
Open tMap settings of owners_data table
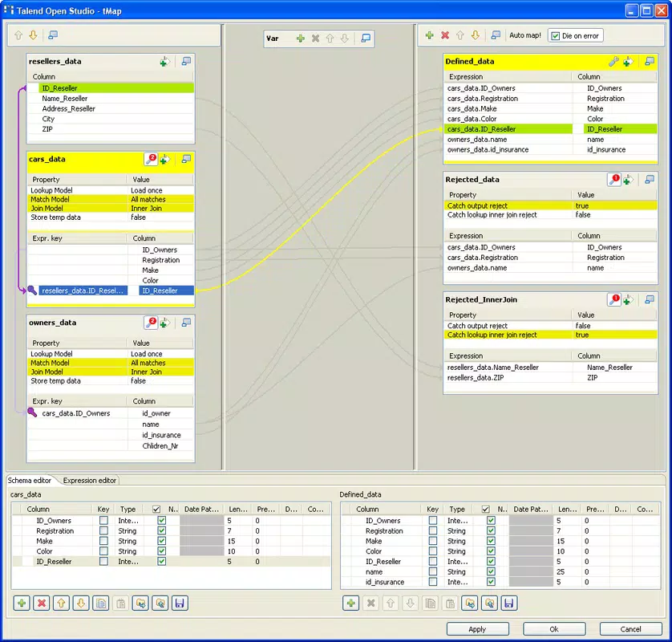coord(151,323)
